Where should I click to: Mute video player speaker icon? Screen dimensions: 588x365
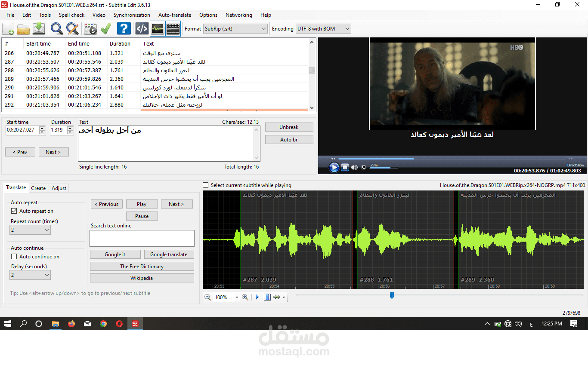(354, 167)
